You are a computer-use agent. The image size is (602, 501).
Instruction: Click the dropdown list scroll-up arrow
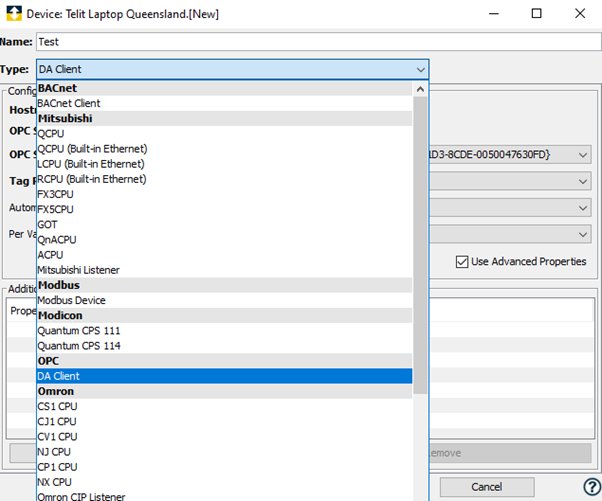tap(420, 89)
